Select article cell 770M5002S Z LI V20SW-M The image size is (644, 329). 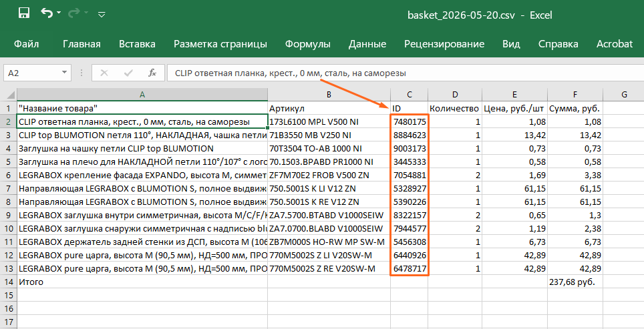point(329,255)
